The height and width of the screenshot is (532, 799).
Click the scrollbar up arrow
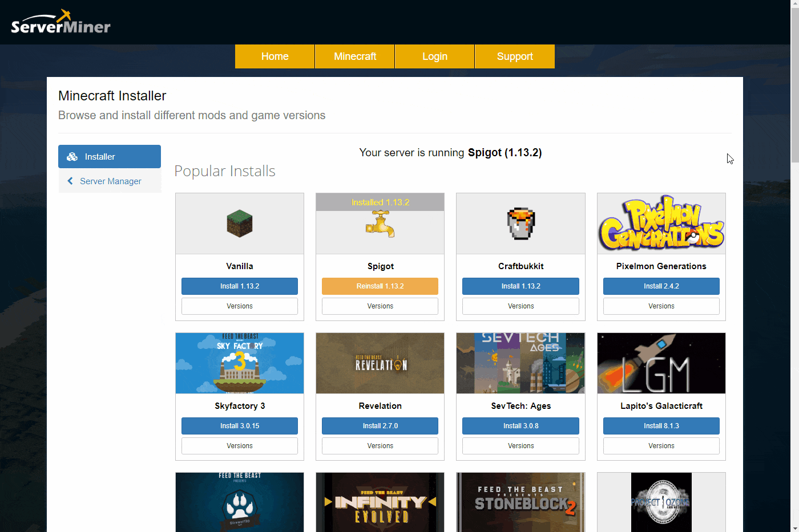coord(794,4)
